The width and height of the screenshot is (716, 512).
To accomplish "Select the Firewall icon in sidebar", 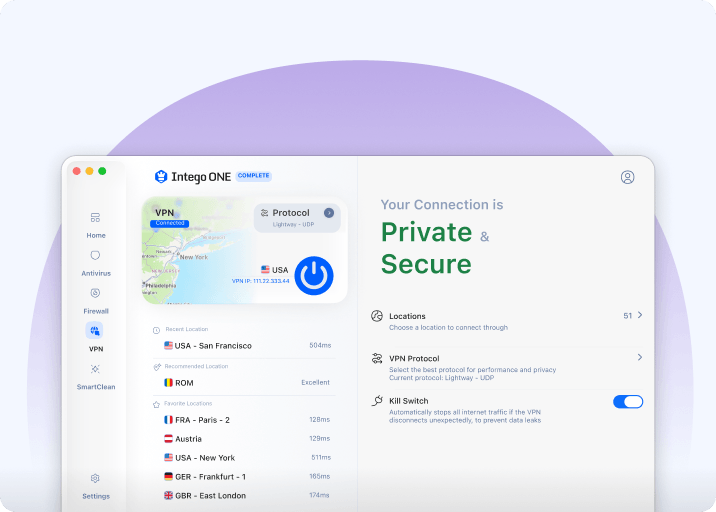I will point(95,294).
